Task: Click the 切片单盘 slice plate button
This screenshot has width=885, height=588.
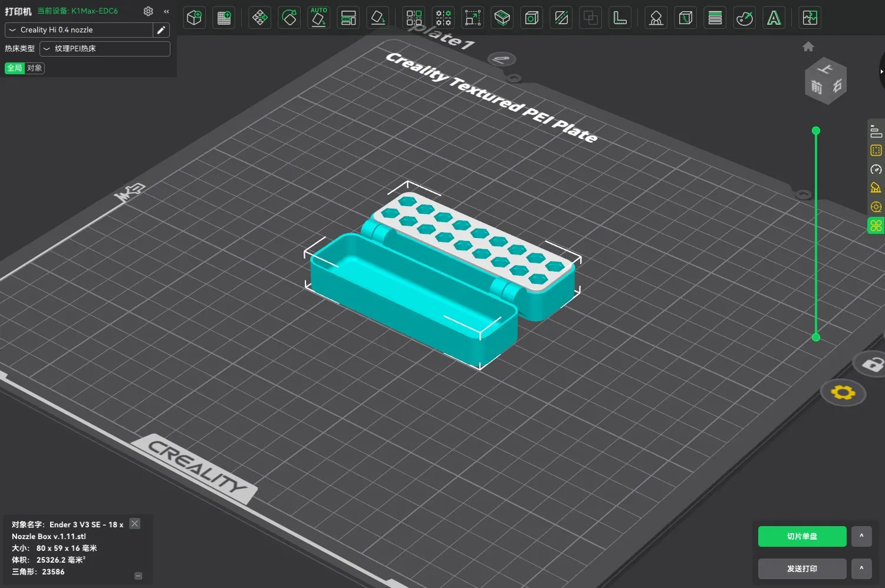Action: [x=802, y=536]
